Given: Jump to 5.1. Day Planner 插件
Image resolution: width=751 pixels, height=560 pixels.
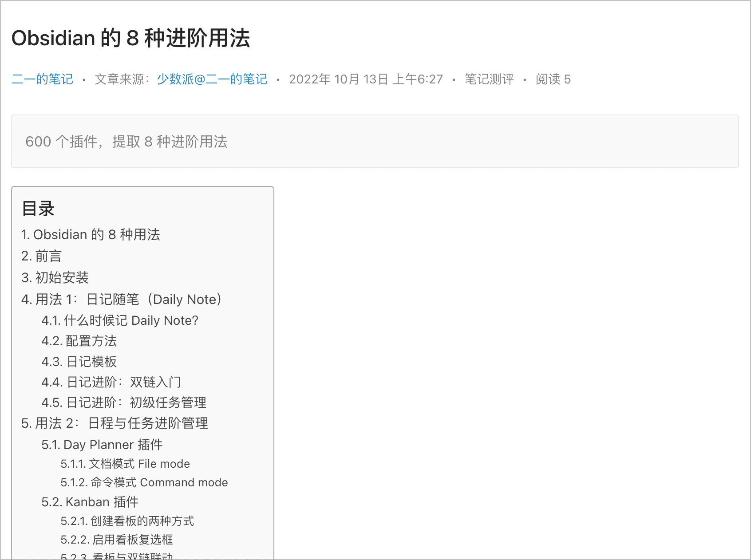Looking at the screenshot, I should click(102, 445).
